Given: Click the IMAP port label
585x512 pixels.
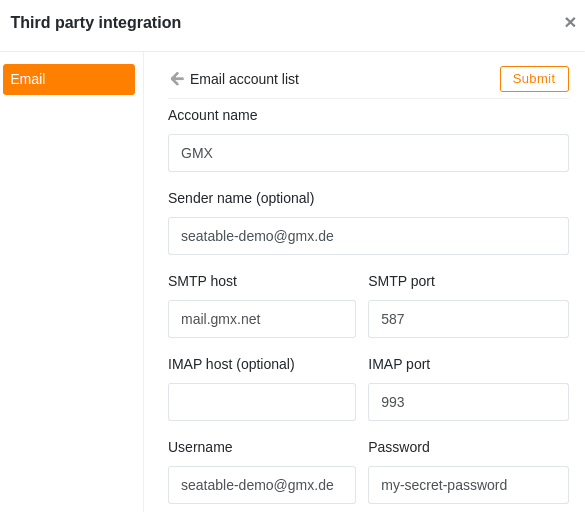Looking at the screenshot, I should coord(399,364).
